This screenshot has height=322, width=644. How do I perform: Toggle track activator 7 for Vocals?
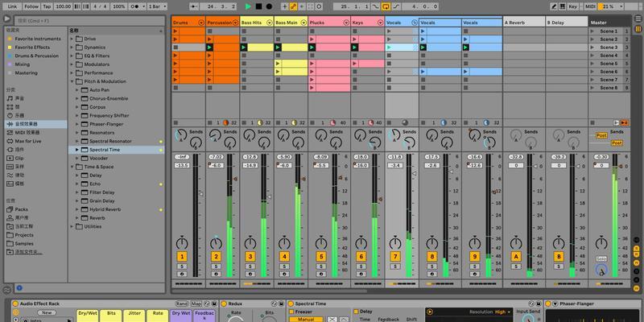pos(395,257)
